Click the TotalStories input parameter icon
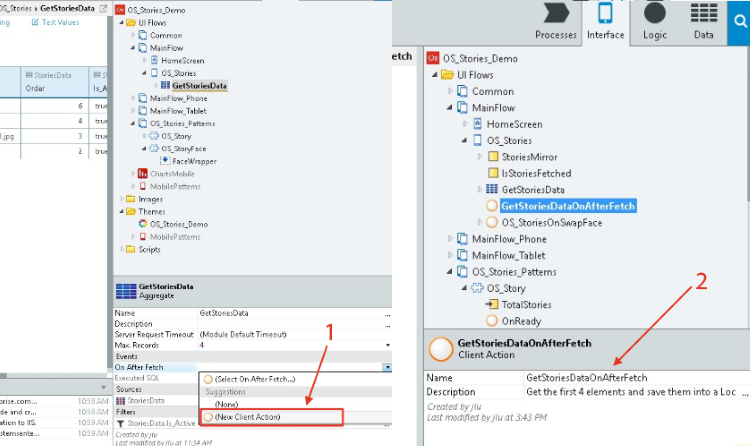 (492, 304)
